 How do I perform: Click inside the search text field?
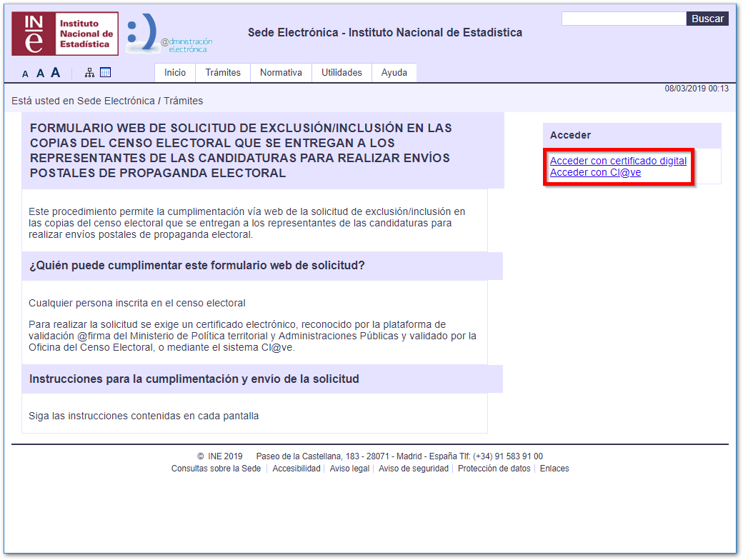tap(623, 19)
